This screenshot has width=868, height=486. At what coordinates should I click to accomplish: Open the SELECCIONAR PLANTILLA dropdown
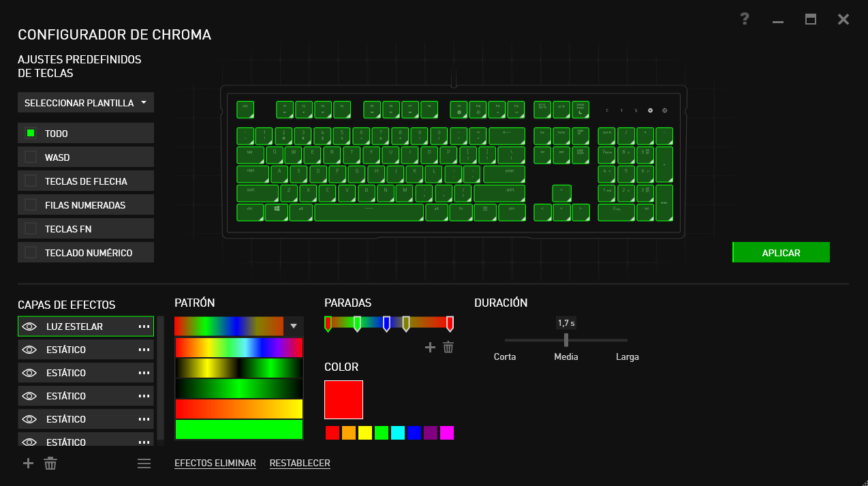pyautogui.click(x=86, y=103)
